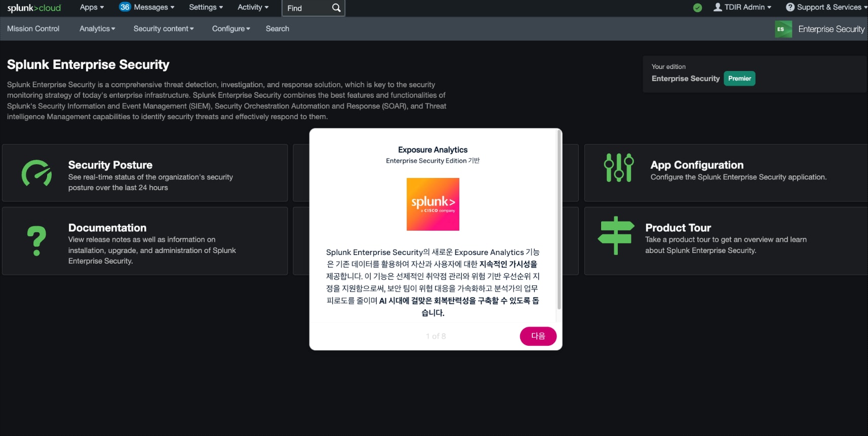
Task: Click the App Configuration sliders icon
Action: pos(619,167)
